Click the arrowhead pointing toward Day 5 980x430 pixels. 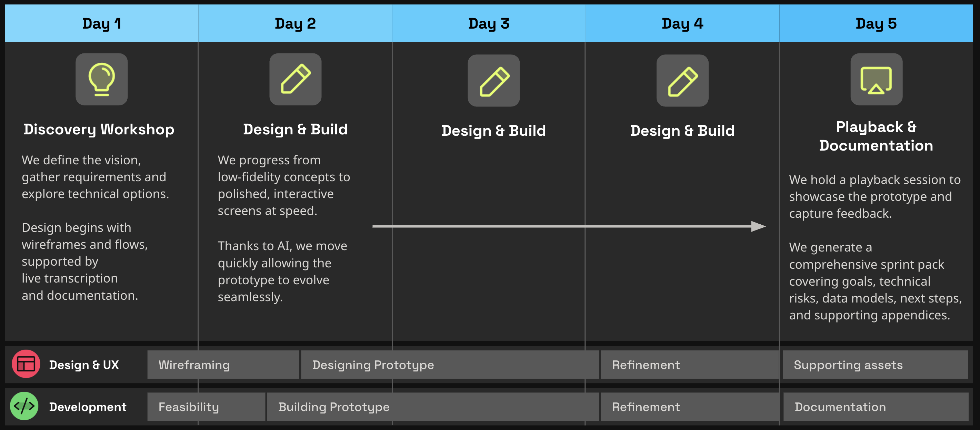[759, 226]
